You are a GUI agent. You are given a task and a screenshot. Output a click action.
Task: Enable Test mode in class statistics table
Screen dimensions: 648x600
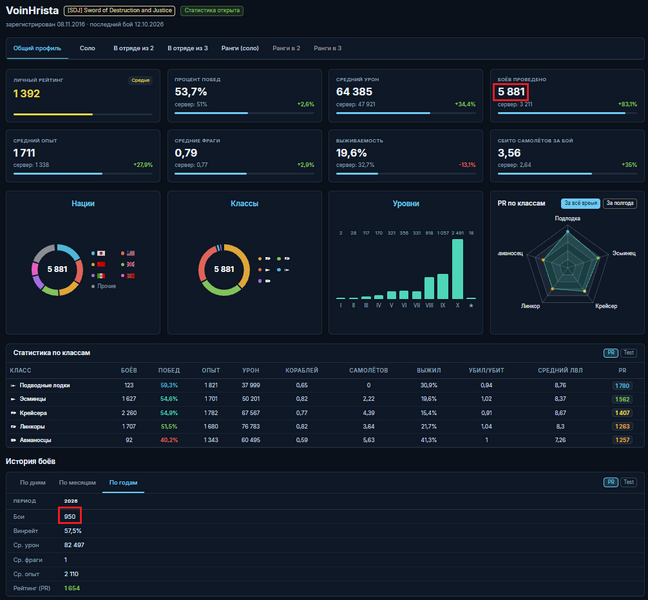pos(629,353)
